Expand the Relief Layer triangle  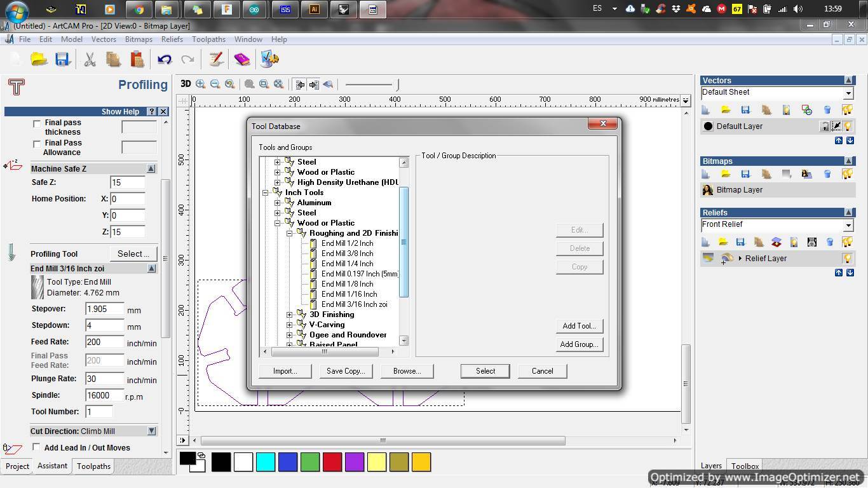740,259
